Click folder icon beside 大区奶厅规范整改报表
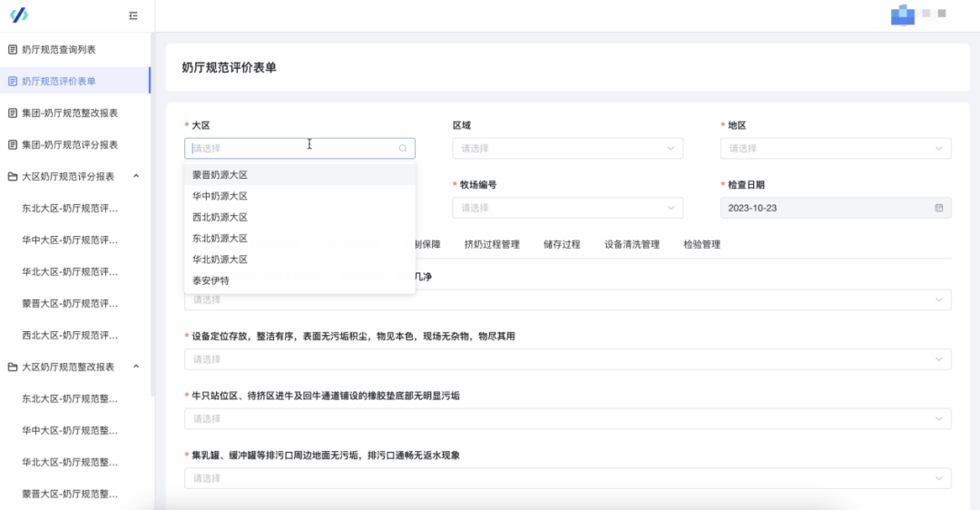Image resolution: width=980 pixels, height=510 pixels. pos(13,367)
